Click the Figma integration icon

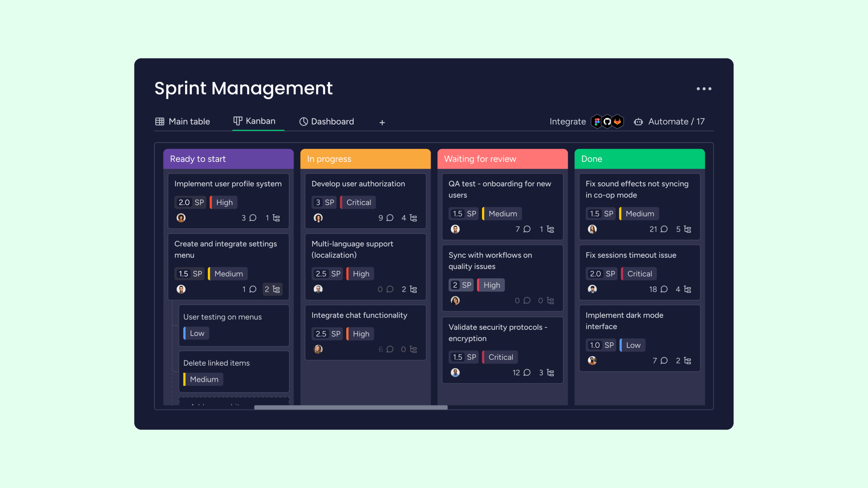597,122
